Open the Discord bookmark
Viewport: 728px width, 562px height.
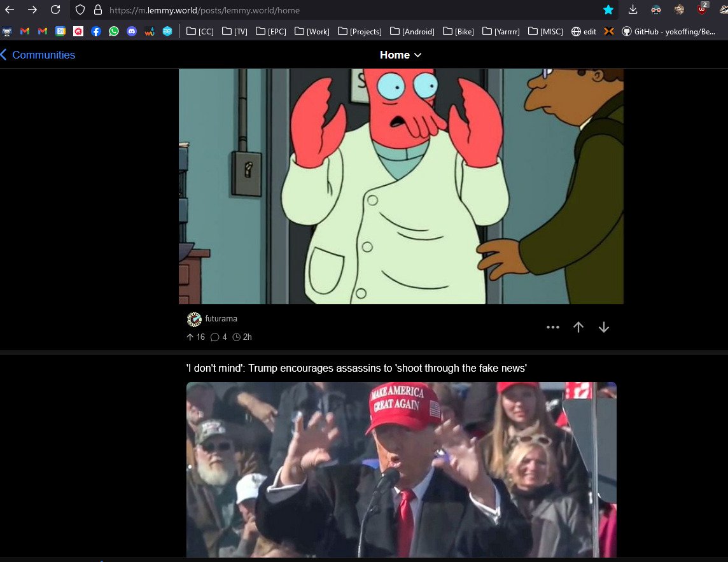tap(132, 31)
